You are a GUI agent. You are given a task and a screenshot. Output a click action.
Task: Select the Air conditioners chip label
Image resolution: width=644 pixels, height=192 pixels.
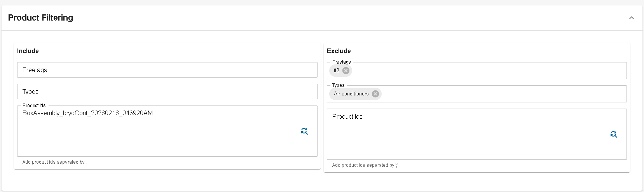coord(351,94)
